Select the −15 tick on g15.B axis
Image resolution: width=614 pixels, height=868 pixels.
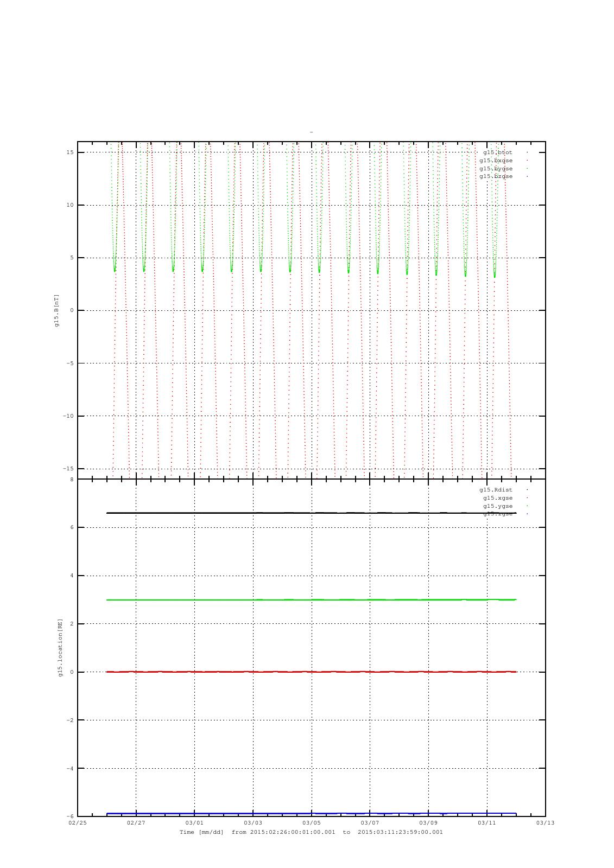pos(68,469)
